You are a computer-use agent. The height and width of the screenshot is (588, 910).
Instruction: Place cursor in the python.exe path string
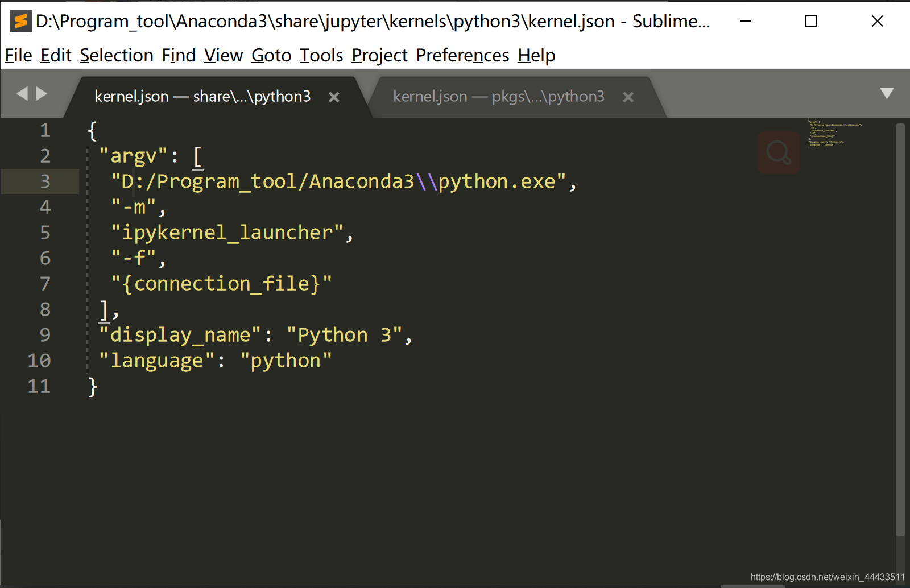pos(338,181)
